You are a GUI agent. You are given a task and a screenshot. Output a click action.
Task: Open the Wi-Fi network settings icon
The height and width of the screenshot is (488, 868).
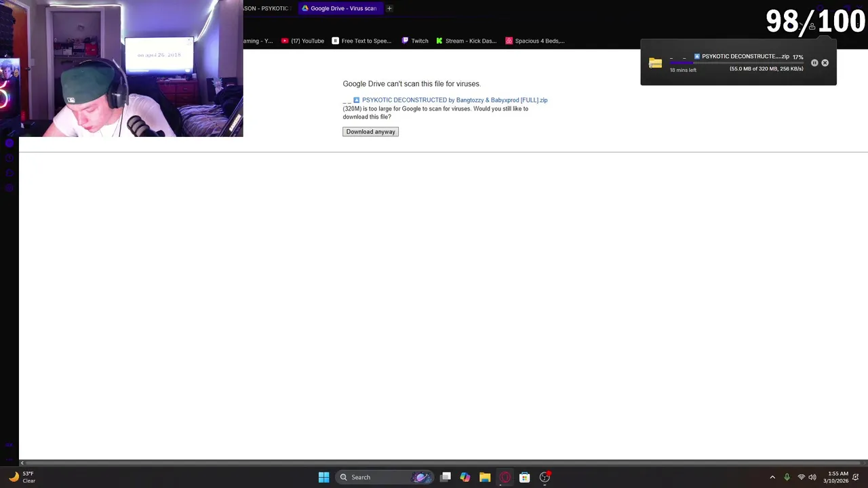(801, 477)
